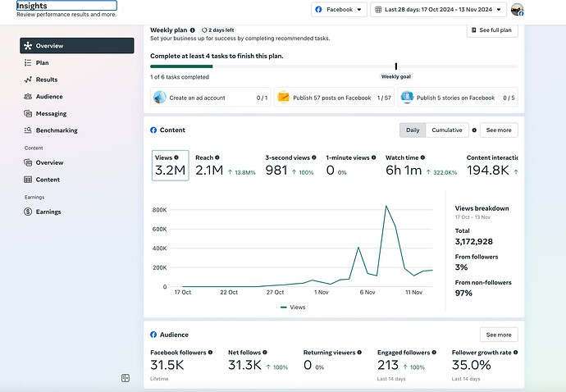This screenshot has width=566, height=392.
Task: Select the Views metric card
Action: tap(171, 166)
